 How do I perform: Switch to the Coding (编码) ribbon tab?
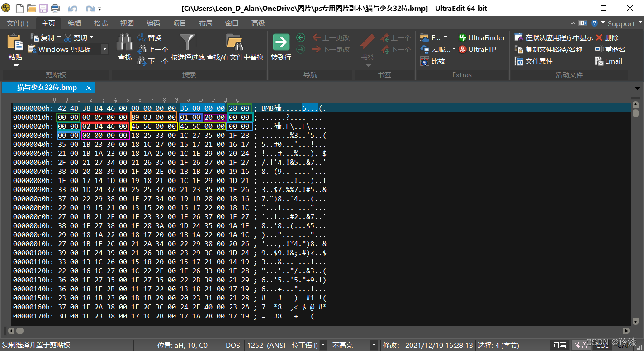(x=153, y=23)
